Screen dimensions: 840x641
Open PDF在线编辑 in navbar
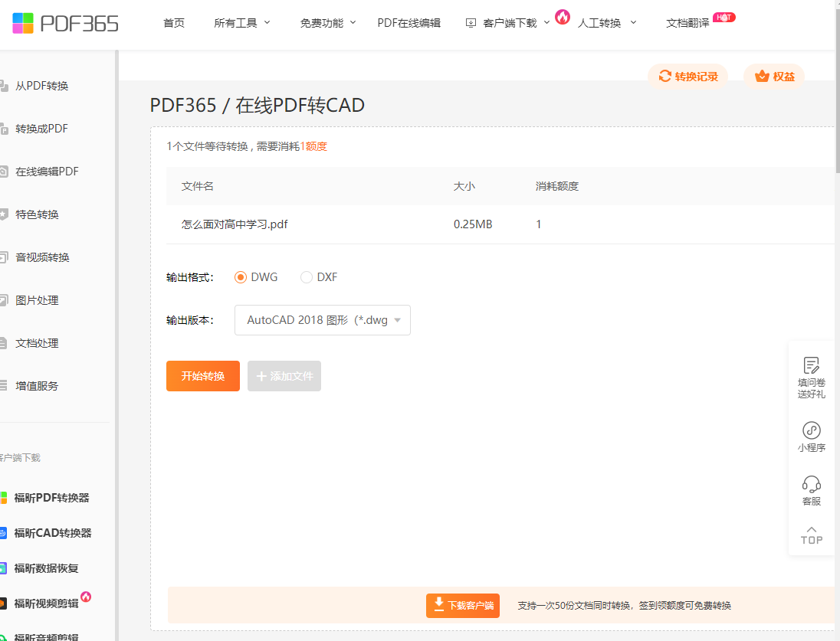click(x=409, y=23)
